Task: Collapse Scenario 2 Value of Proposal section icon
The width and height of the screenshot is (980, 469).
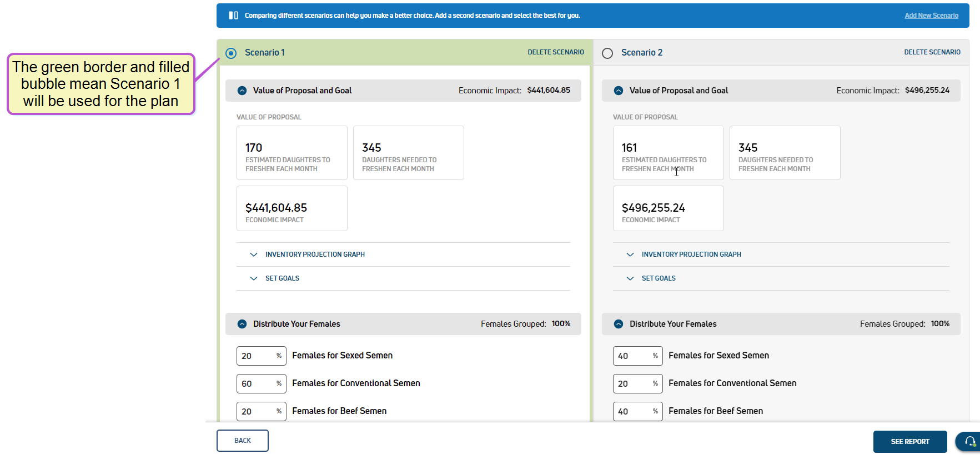Action: coord(619,91)
